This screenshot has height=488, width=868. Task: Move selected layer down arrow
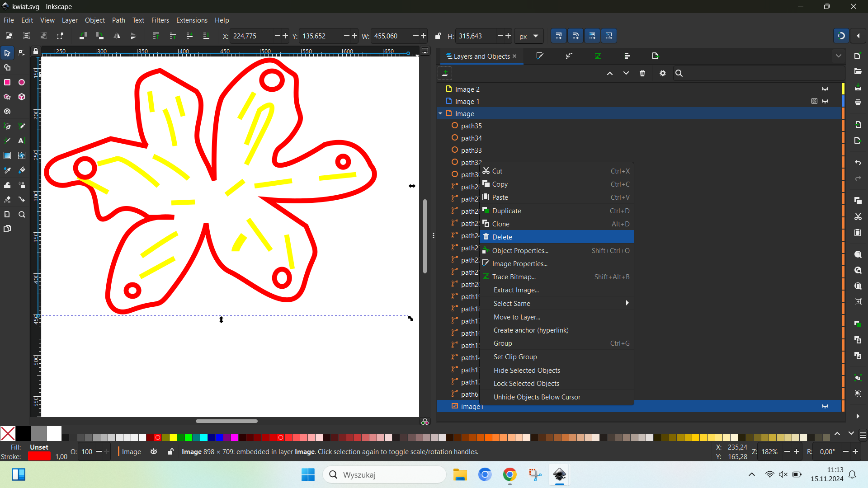[626, 73]
